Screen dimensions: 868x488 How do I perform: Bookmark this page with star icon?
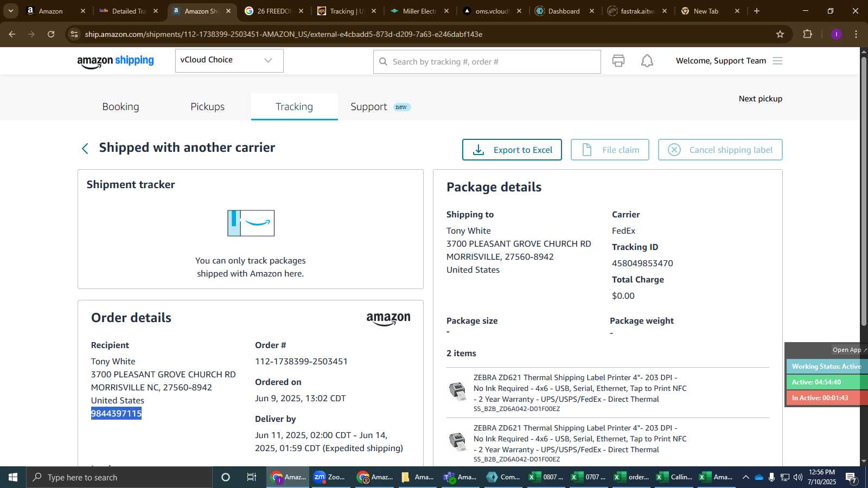(780, 34)
